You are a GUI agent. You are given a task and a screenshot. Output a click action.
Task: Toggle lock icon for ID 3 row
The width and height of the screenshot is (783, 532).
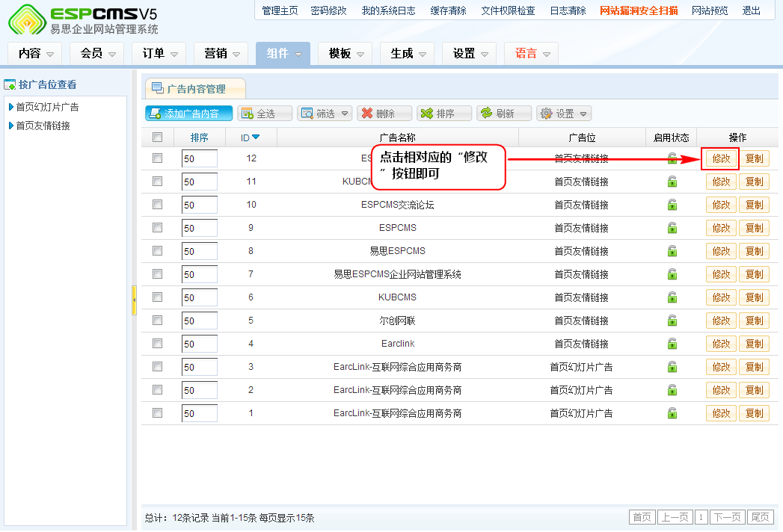point(672,367)
